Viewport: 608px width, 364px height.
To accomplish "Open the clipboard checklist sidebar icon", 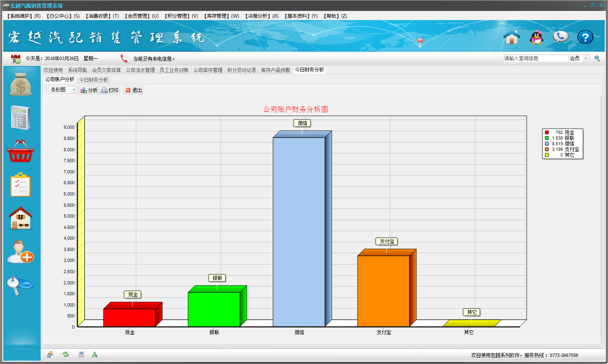I will (x=21, y=185).
